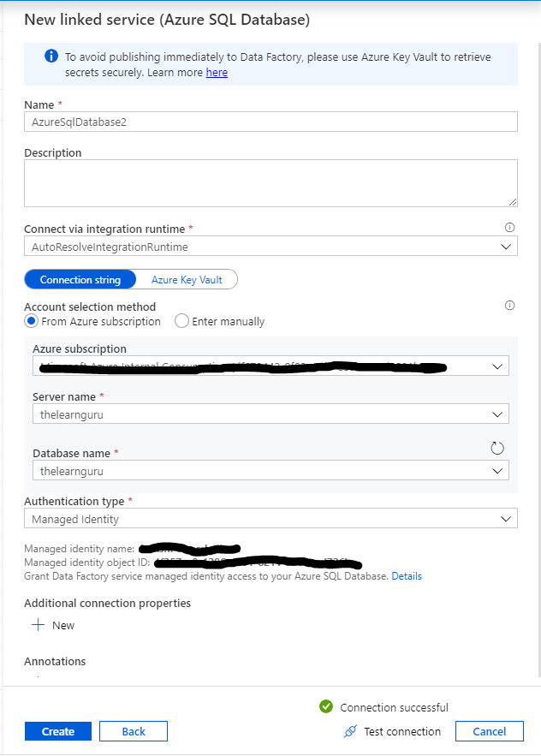Click the Cancel button
The height and width of the screenshot is (756, 541).
click(489, 731)
